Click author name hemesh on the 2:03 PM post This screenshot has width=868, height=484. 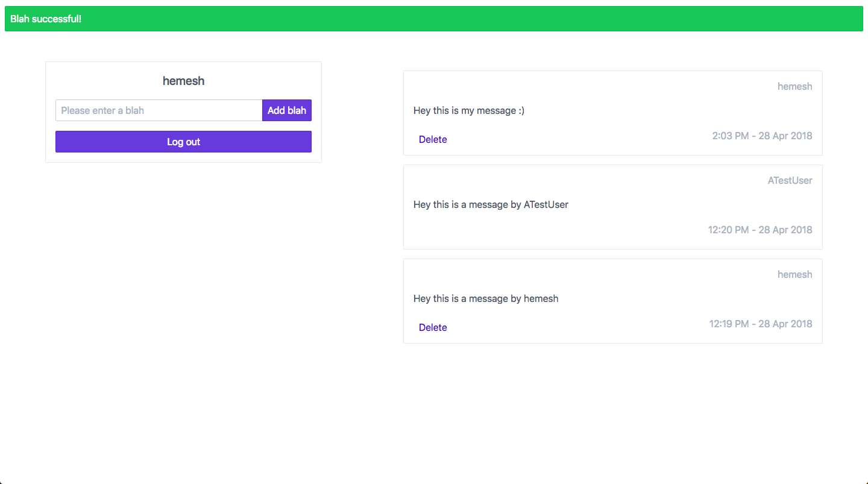click(794, 86)
